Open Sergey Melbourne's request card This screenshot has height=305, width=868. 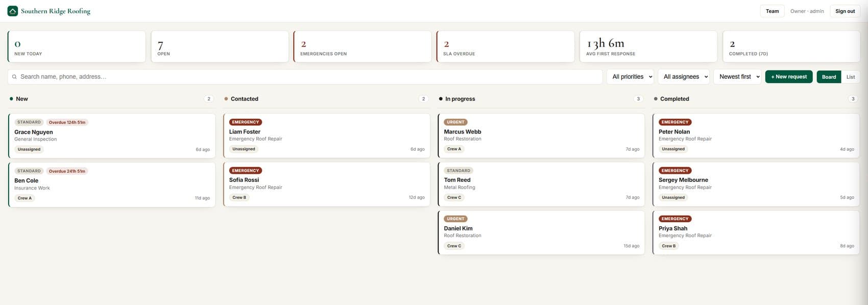click(756, 184)
